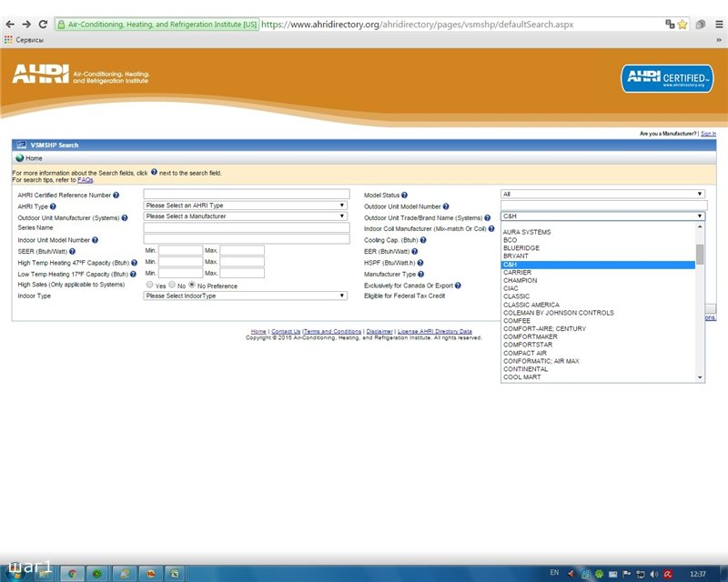
Task: Choose CHAMPION in the brand list
Action: [x=599, y=281]
